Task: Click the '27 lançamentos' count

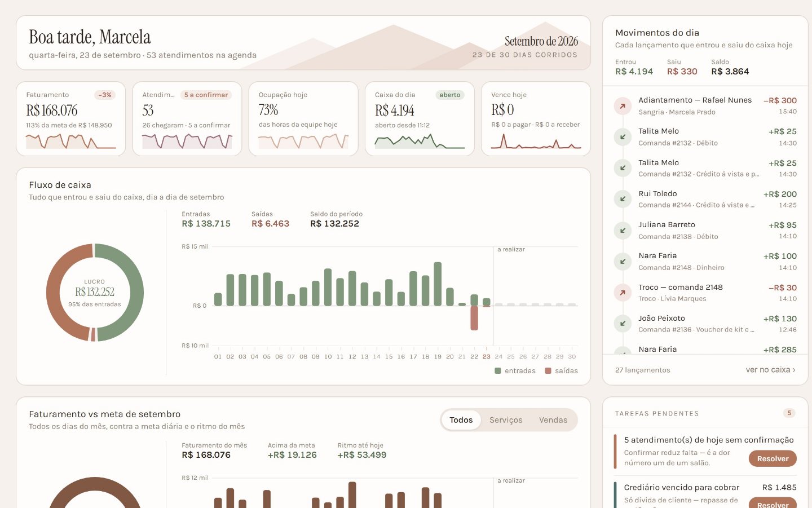Action: (643, 370)
